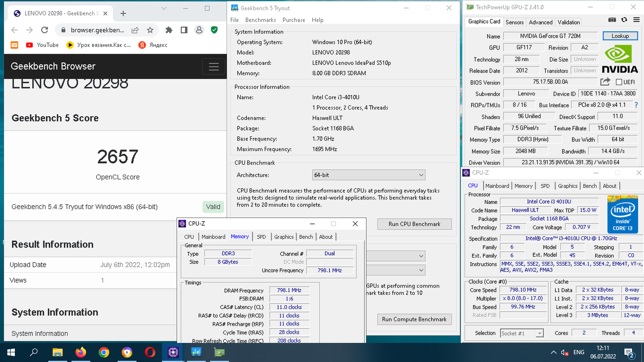Click the NVIDIA logo in GPU-Z
The image size is (644, 362).
620,59
